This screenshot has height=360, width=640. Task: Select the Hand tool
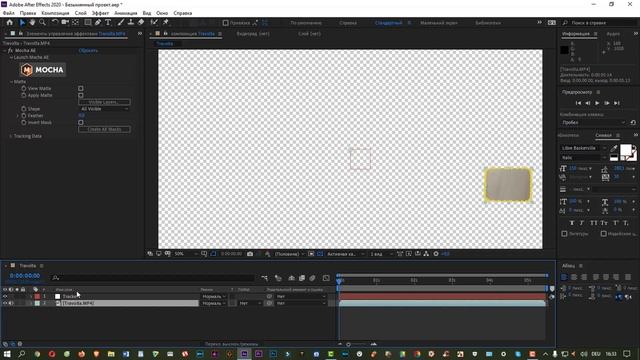click(x=32, y=22)
